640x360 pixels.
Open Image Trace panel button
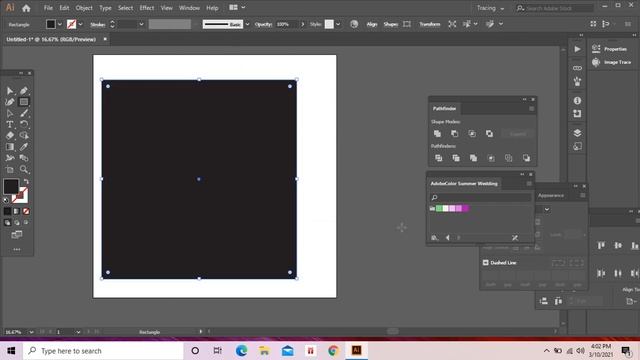[611, 62]
